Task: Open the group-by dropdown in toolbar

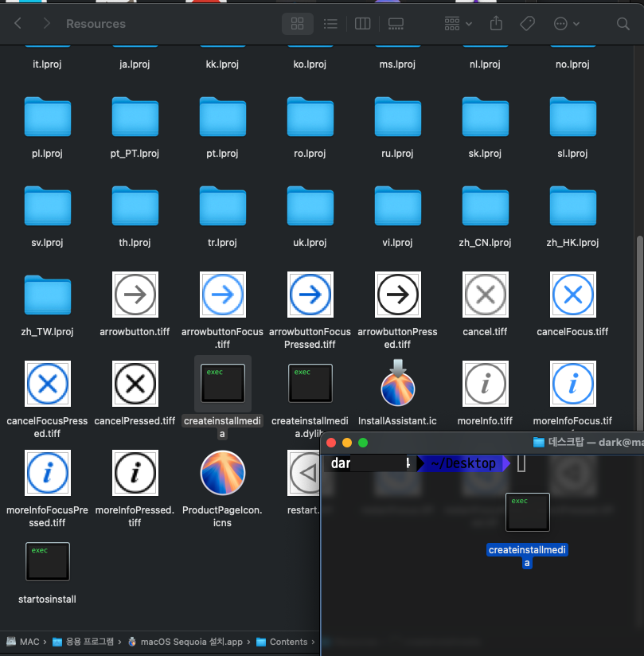Action: point(458,24)
